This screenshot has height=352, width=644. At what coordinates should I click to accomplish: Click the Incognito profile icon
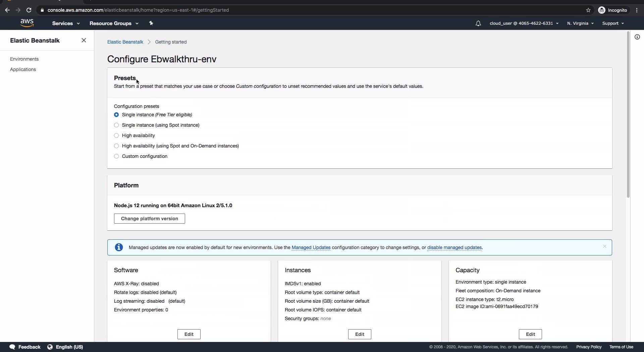(x=602, y=10)
